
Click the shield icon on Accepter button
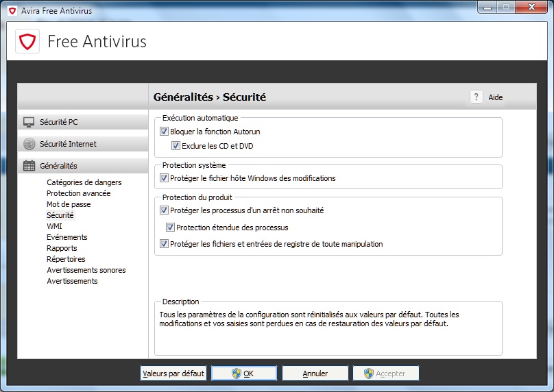pyautogui.click(x=368, y=373)
